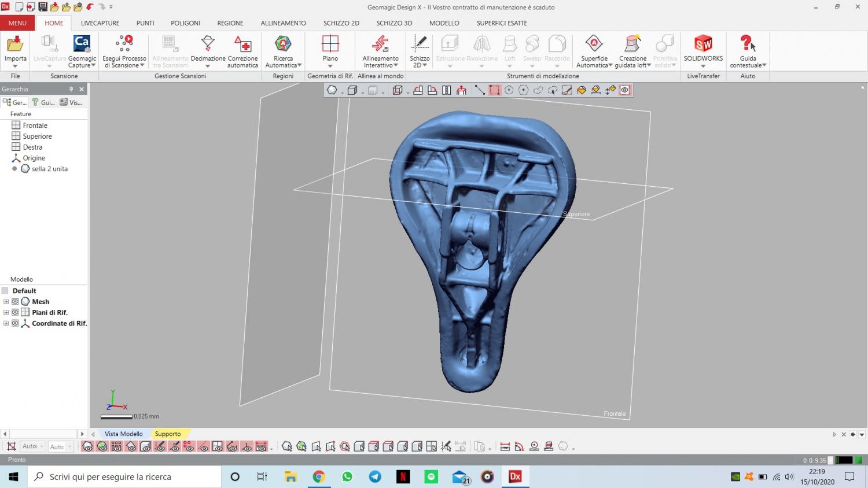Select the line selection mode icon

click(x=480, y=90)
